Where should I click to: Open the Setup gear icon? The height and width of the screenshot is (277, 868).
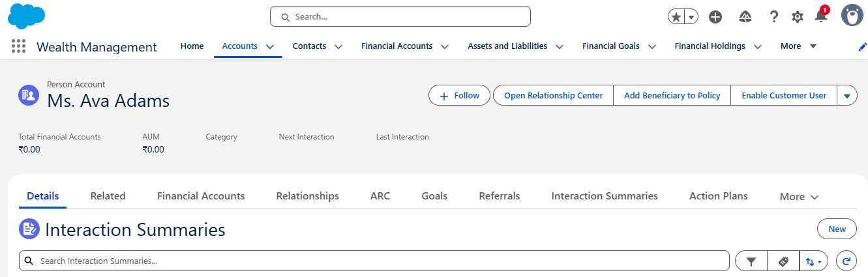798,17
